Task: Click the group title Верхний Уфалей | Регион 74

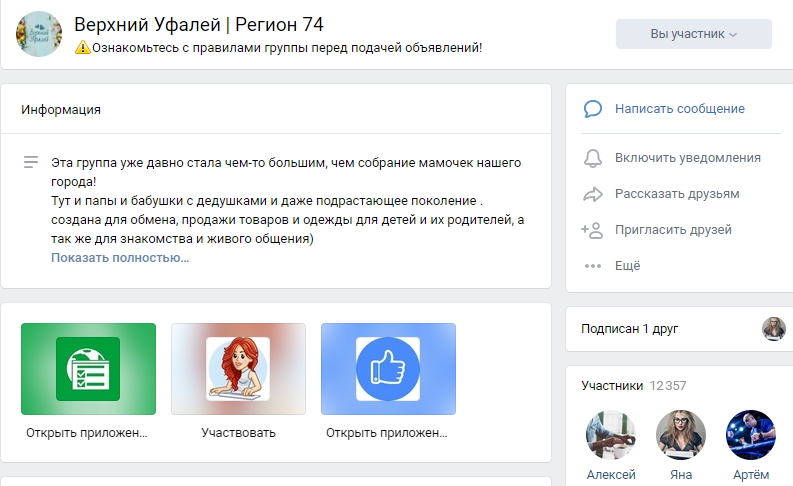Action: coord(199,24)
